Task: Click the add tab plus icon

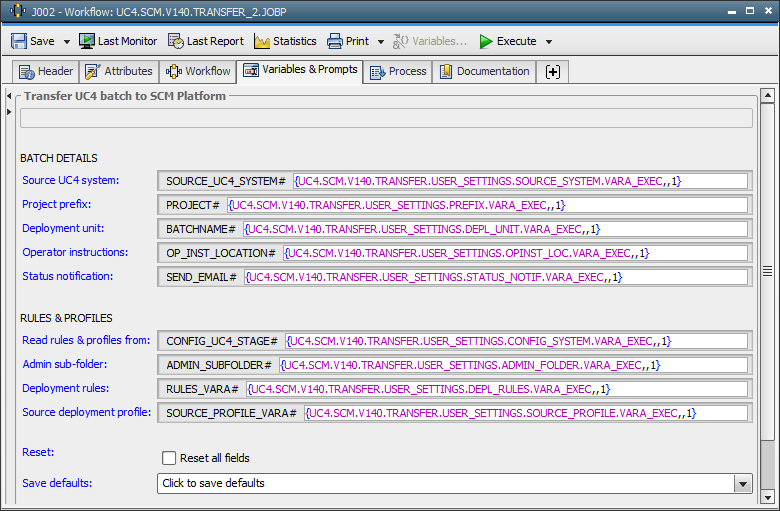Action: [553, 72]
